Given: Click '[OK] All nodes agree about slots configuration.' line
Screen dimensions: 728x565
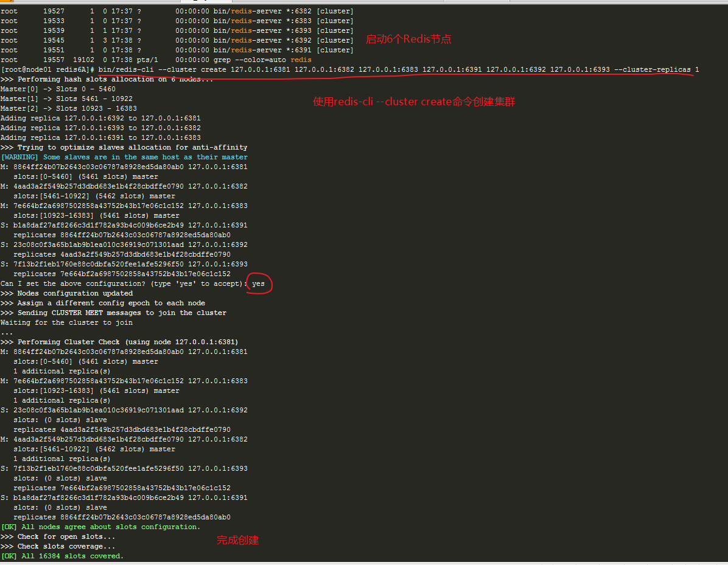Looking at the screenshot, I should tap(101, 527).
